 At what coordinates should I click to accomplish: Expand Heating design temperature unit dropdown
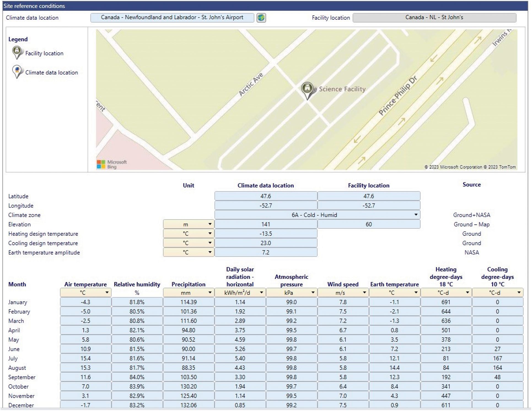(210, 234)
